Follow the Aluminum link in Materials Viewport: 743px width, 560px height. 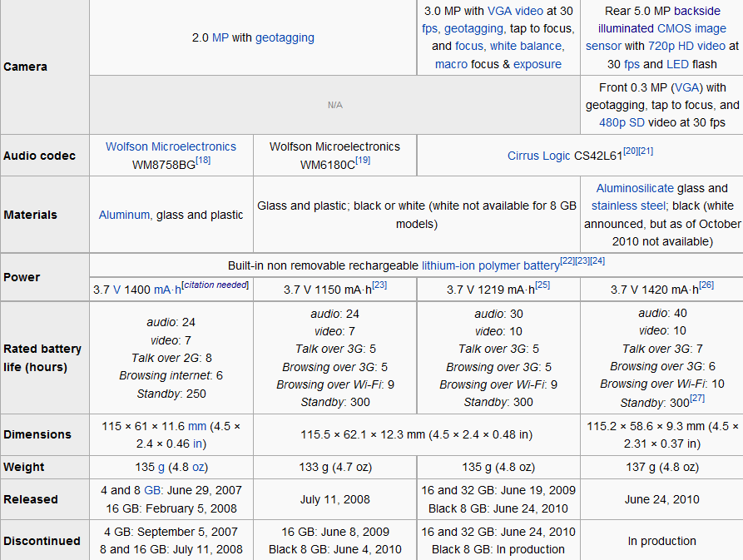tap(124, 215)
